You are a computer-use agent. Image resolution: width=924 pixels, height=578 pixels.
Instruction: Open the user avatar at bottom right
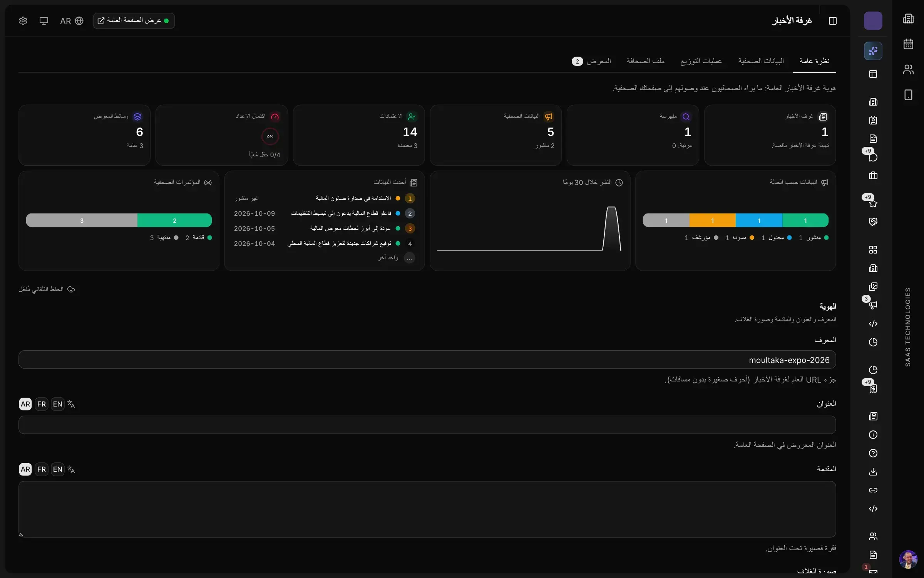[x=908, y=560]
